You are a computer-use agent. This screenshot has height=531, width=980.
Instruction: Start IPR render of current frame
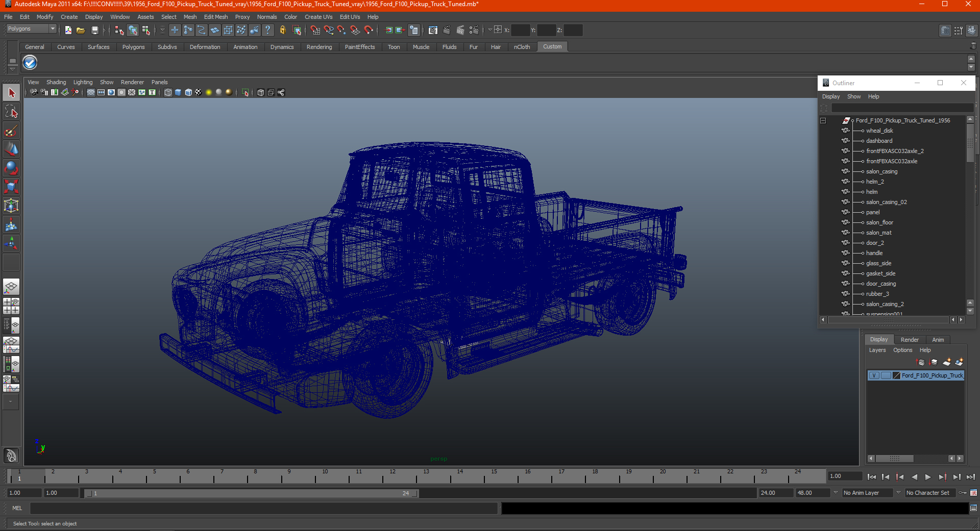(x=460, y=31)
